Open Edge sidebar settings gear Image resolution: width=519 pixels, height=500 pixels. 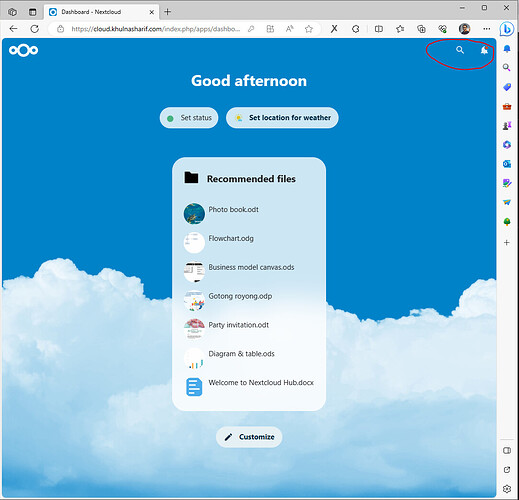click(x=507, y=489)
